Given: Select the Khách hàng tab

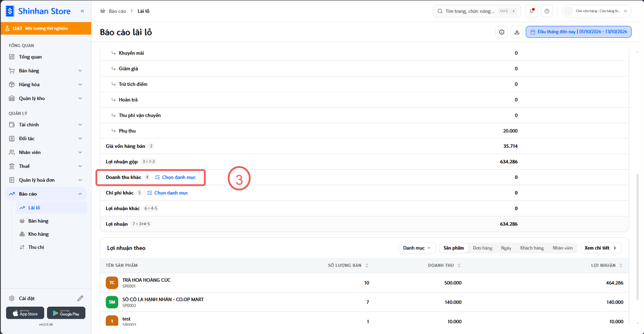Looking at the screenshot, I should [532, 248].
